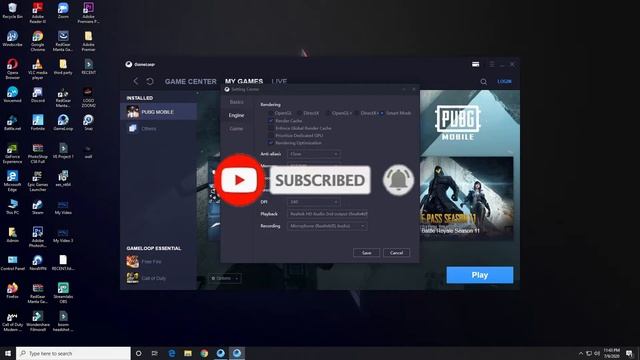640x360 pixels.
Task: Click Cancel in Setting Center
Action: point(396,253)
